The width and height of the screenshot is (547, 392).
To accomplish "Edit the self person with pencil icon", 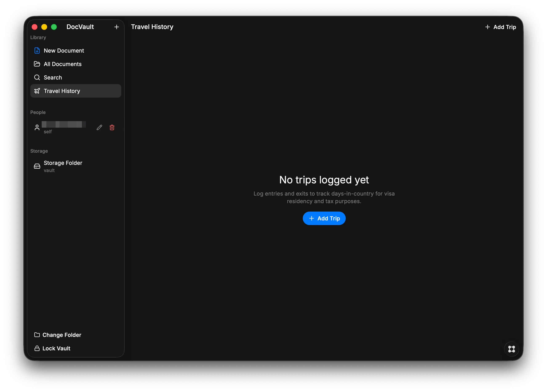I will point(99,127).
